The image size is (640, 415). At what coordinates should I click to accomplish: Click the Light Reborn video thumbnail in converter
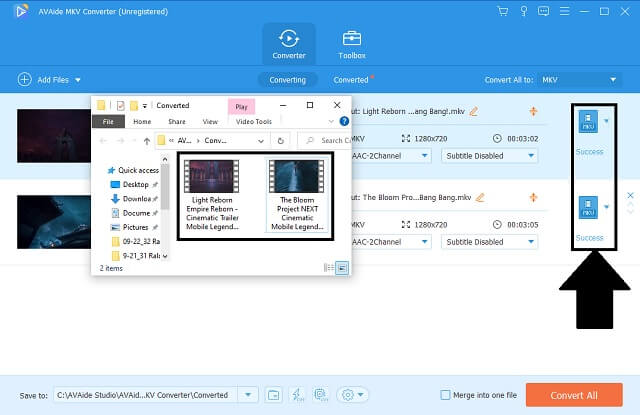click(54, 135)
